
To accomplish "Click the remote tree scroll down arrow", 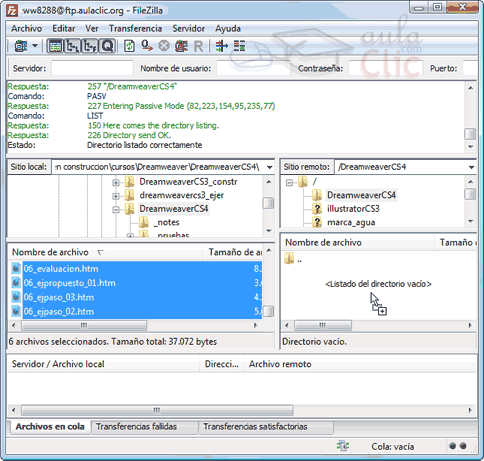I will coord(470,221).
